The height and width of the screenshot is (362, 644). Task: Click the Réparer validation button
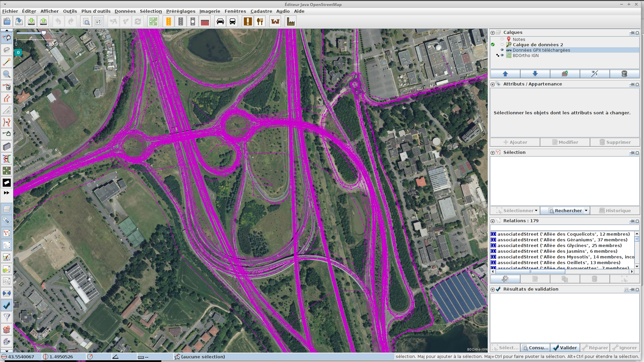pos(595,348)
